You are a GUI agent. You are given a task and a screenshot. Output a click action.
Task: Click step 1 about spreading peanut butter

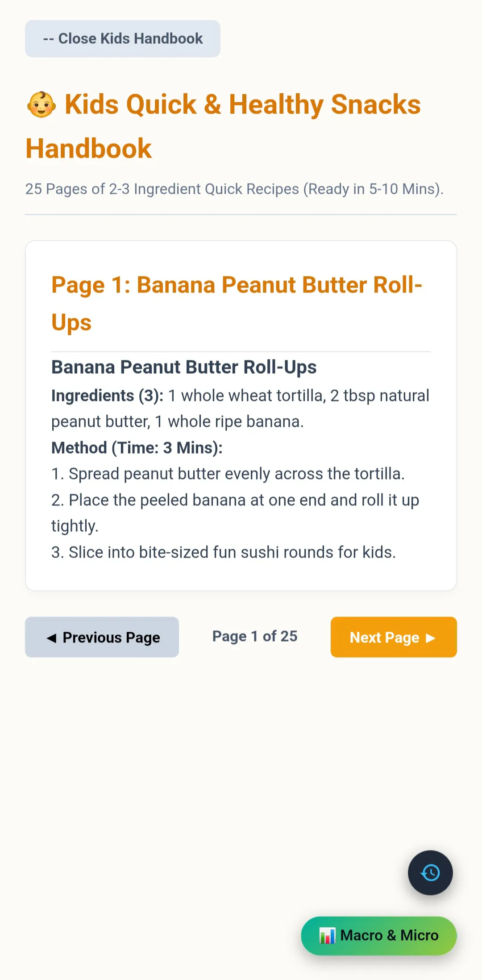(x=228, y=474)
